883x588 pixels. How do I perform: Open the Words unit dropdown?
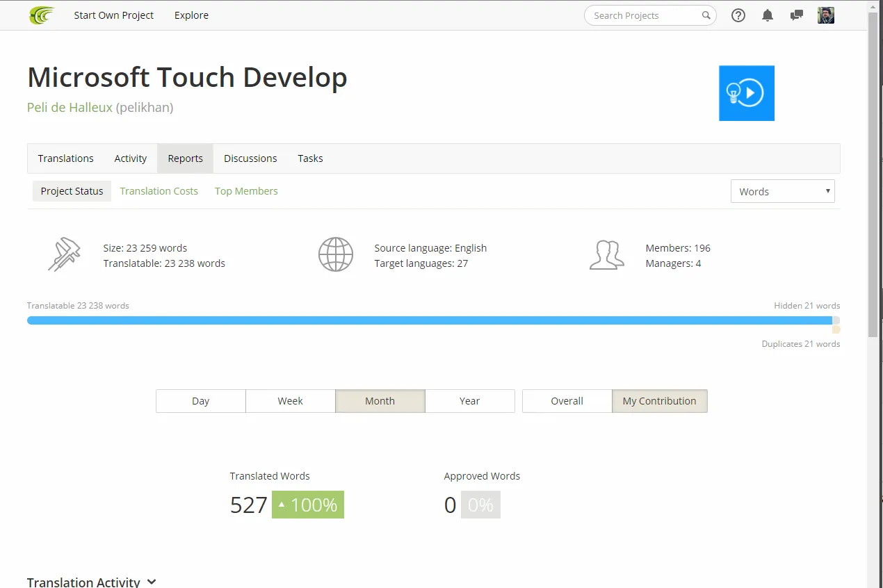coord(783,192)
